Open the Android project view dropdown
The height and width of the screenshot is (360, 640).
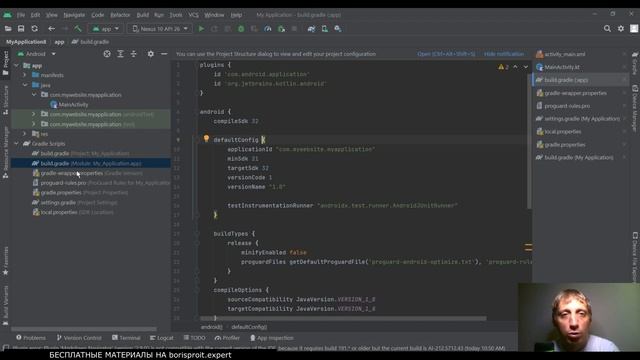click(x=36, y=54)
